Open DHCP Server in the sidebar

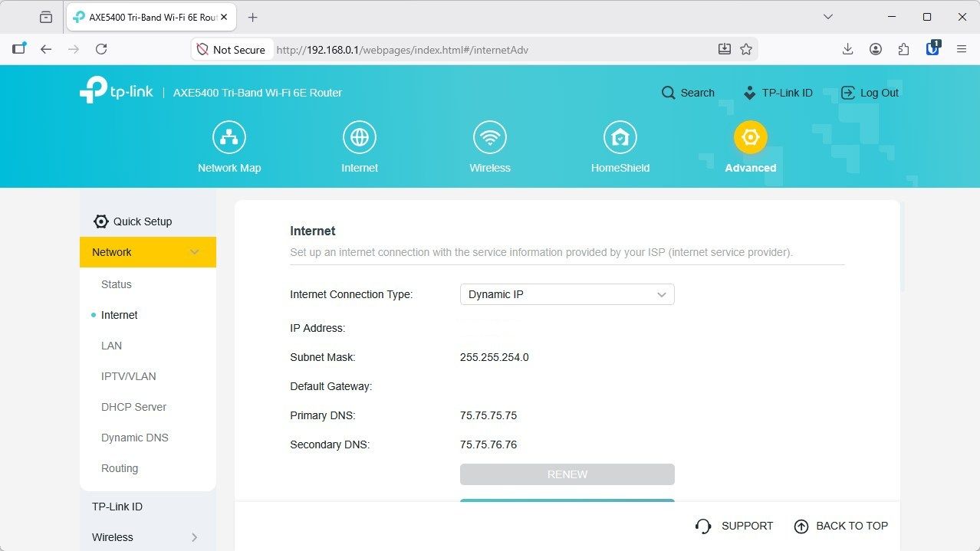[134, 407]
